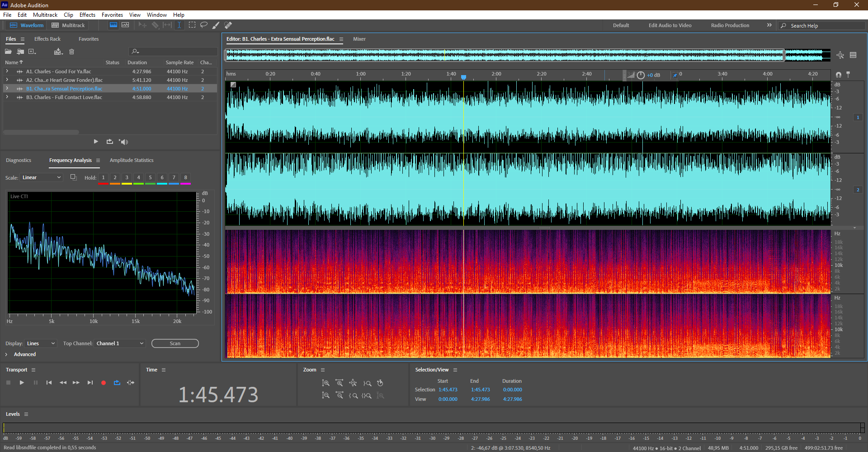868x452 pixels.
Task: Toggle Loop Playback in the Transport panel
Action: (x=117, y=383)
